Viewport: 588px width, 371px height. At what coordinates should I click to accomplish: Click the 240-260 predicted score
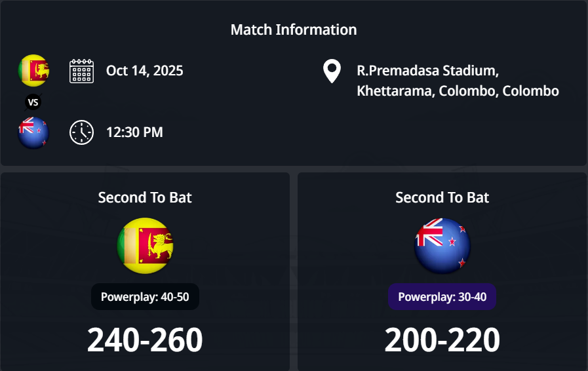(x=145, y=340)
